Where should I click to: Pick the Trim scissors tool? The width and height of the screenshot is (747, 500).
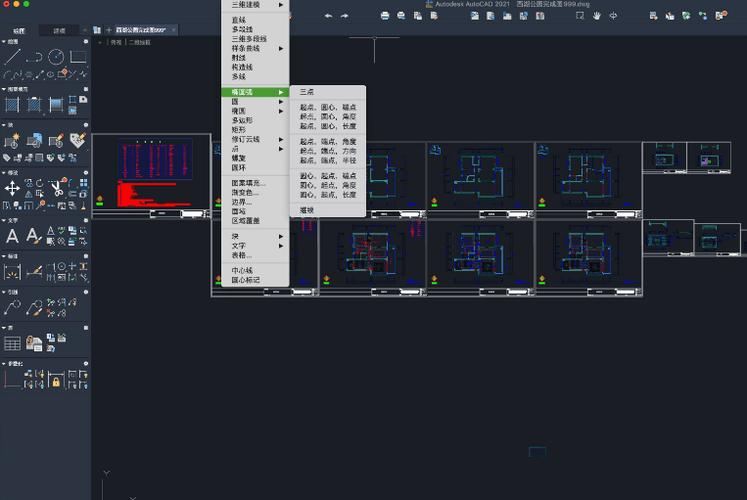(x=58, y=188)
